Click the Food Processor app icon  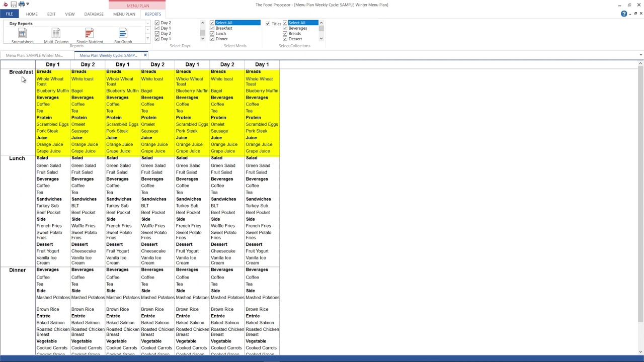pos(6,5)
